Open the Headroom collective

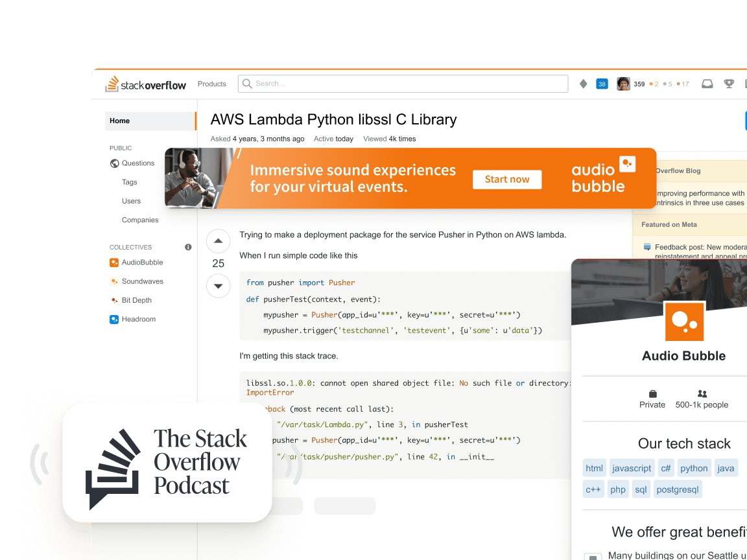coord(139,320)
